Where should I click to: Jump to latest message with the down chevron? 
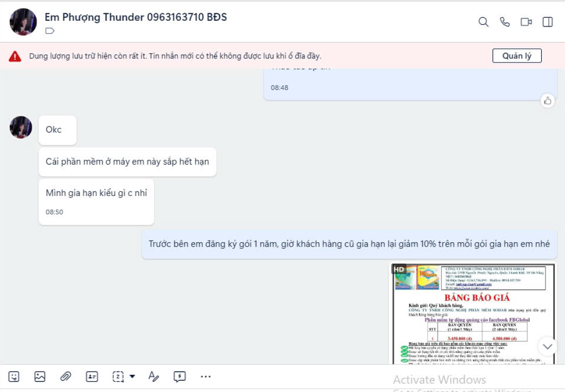(547, 346)
